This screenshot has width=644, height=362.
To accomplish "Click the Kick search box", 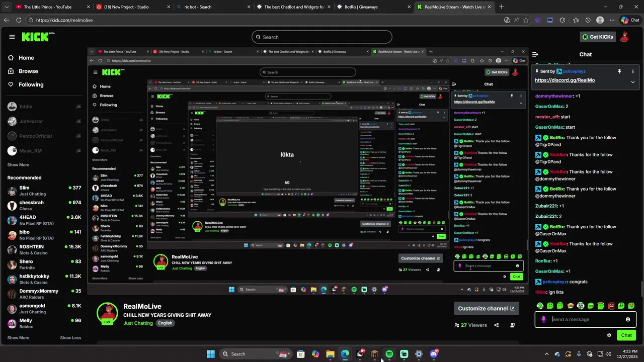I will (322, 37).
